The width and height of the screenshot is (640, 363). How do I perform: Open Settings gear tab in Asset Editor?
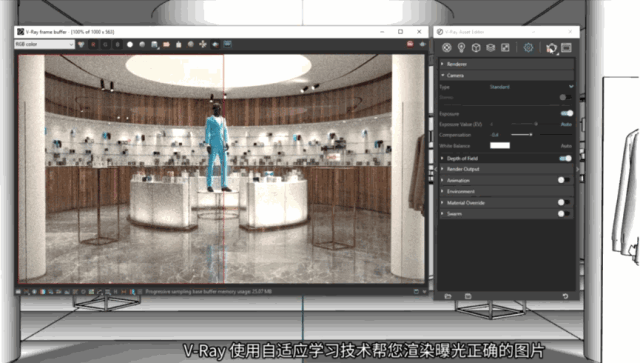tap(528, 48)
